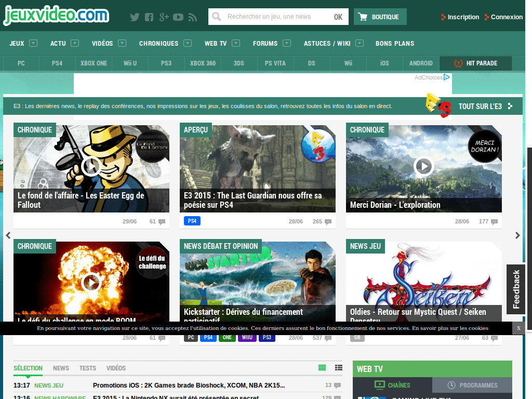This screenshot has height=399, width=532.
Task: Click the Boutique shopping cart button
Action: pyautogui.click(x=380, y=17)
